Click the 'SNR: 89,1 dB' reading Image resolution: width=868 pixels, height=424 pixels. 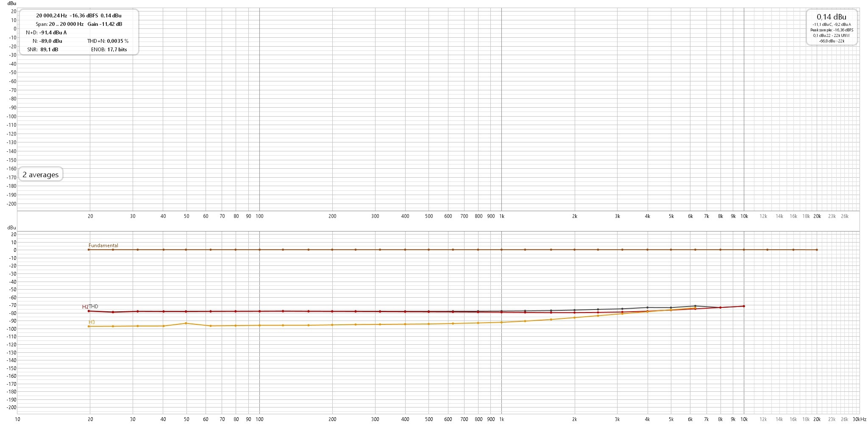pos(43,50)
